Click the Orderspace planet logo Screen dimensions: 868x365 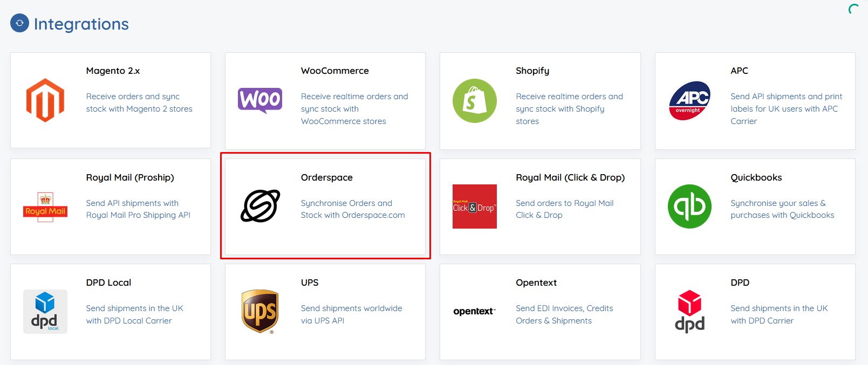pyautogui.click(x=260, y=206)
